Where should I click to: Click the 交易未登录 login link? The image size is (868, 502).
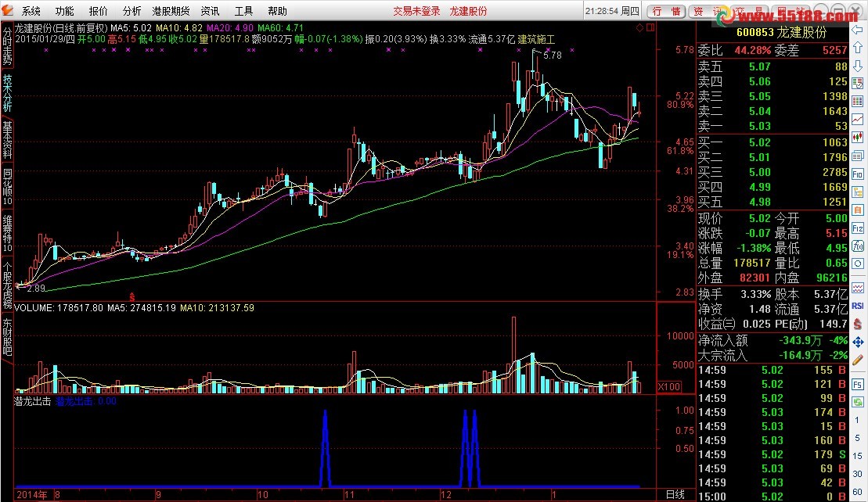(417, 11)
